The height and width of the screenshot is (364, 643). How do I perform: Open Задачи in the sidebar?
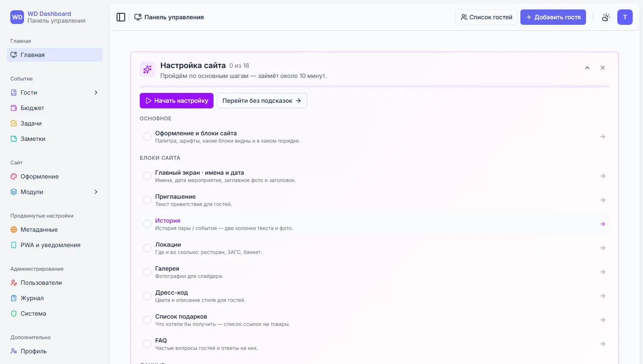[x=55, y=123]
